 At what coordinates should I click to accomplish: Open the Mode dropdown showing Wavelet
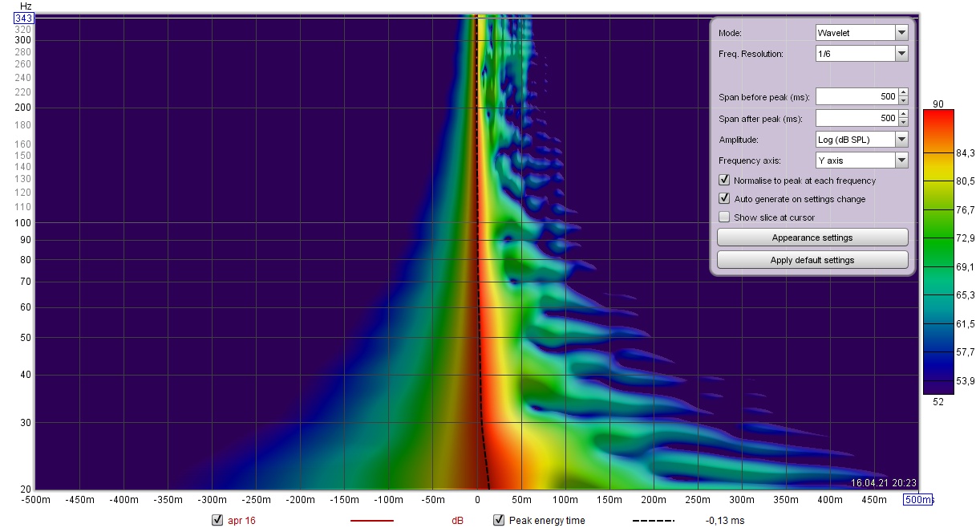pos(861,33)
